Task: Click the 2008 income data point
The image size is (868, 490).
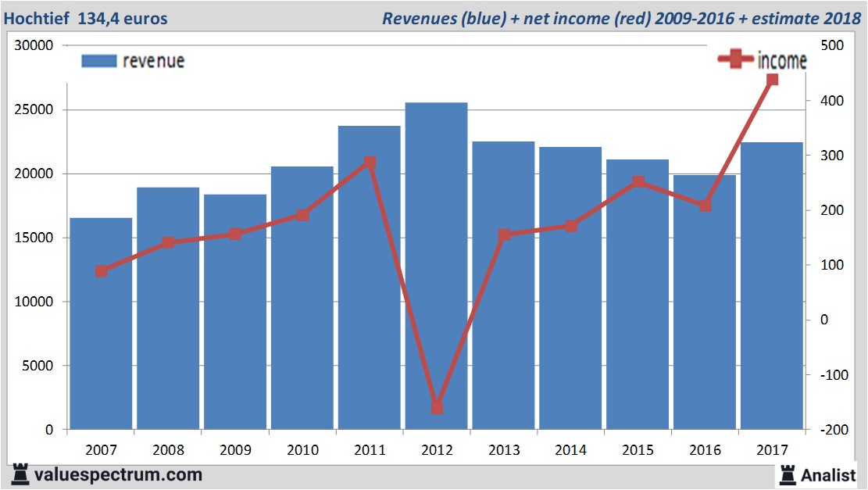Action: [168, 242]
